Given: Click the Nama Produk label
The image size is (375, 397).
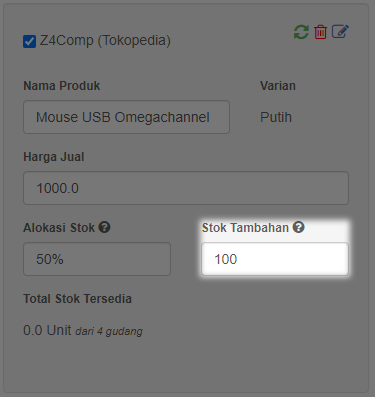Looking at the screenshot, I should [x=62, y=86].
